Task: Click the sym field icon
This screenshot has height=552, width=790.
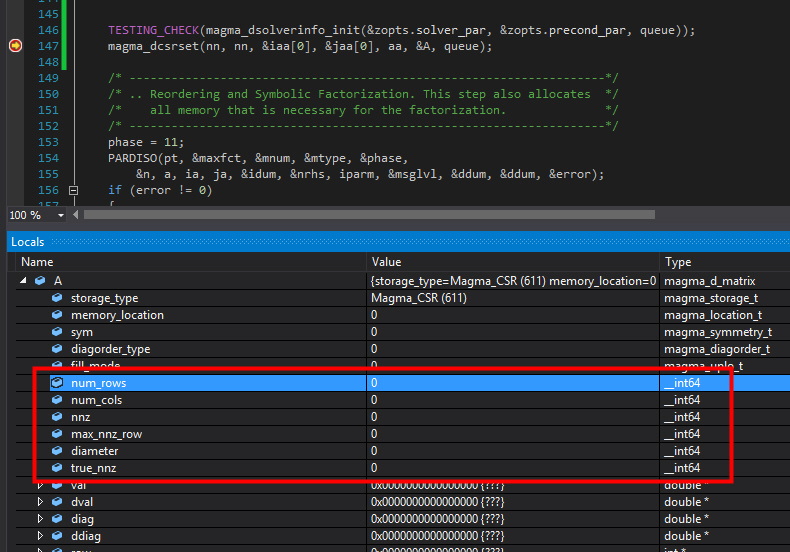Action: tap(57, 332)
